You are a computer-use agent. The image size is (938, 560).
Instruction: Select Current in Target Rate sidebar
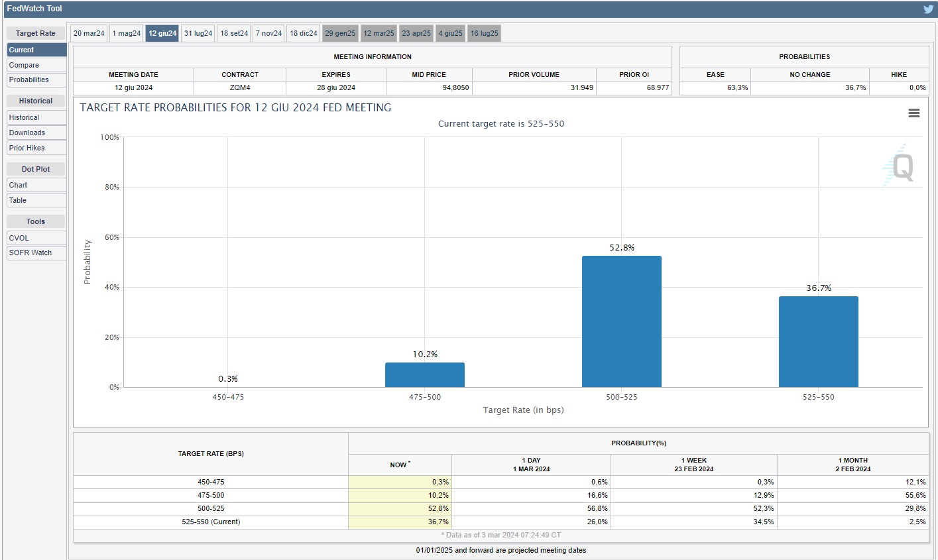click(x=36, y=50)
